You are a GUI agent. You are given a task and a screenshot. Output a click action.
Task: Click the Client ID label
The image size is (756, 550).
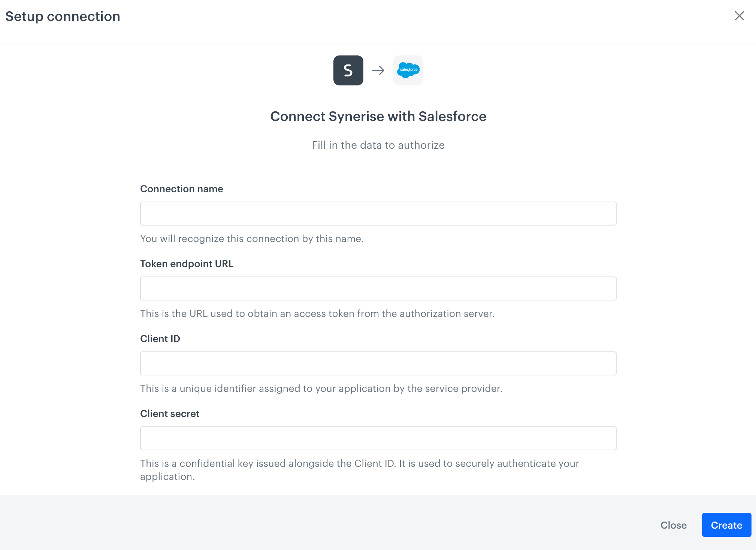tap(160, 339)
